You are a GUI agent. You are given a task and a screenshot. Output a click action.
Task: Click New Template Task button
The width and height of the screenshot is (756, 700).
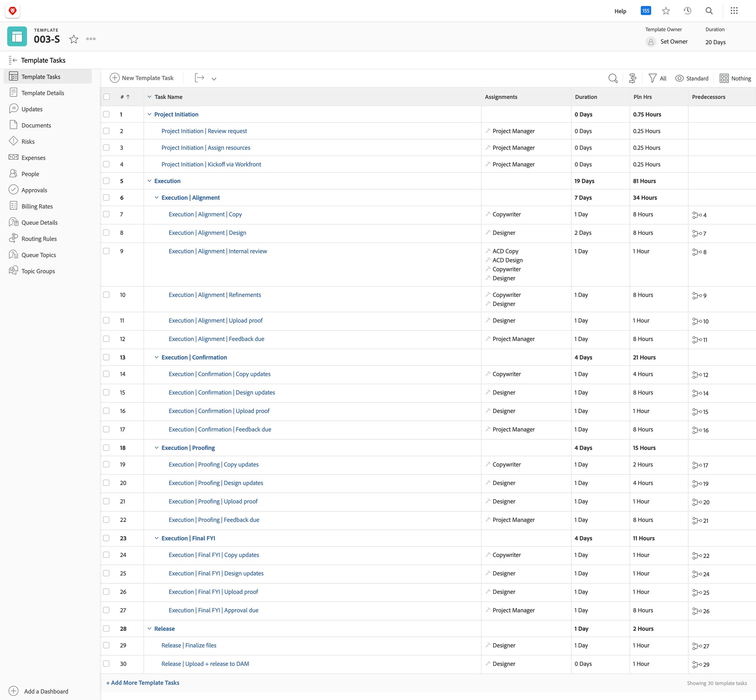(142, 78)
